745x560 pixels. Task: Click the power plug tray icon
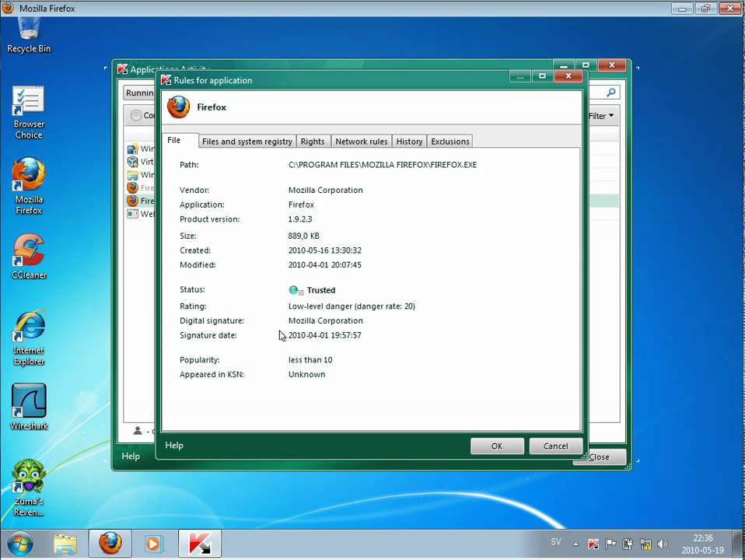point(628,544)
